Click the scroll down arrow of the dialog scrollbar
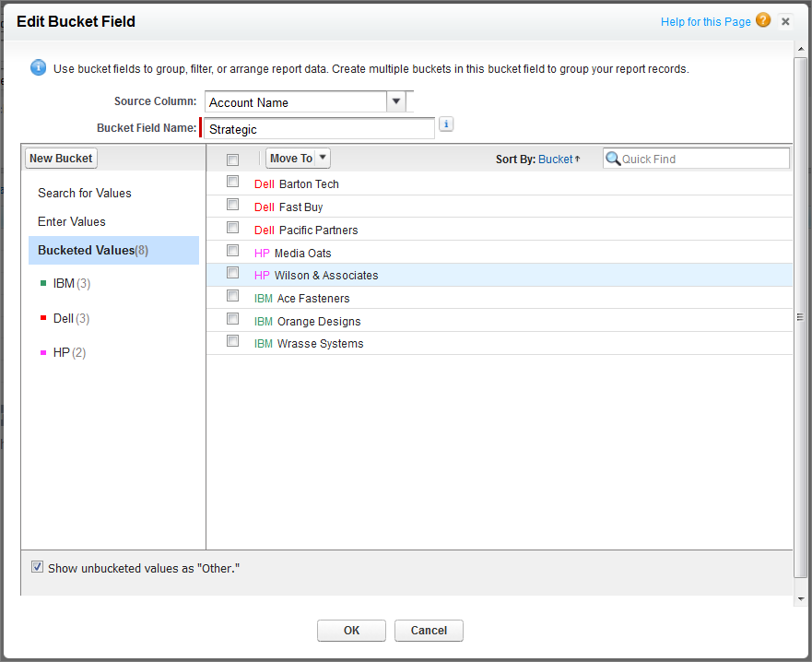 [x=801, y=599]
